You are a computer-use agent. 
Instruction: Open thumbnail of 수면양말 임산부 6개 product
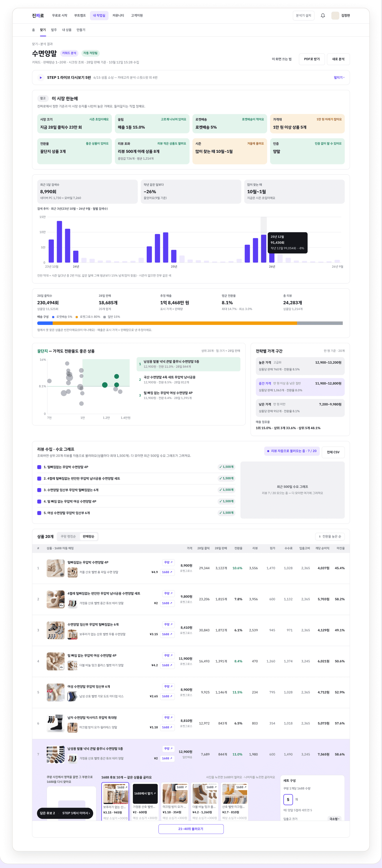click(55, 630)
